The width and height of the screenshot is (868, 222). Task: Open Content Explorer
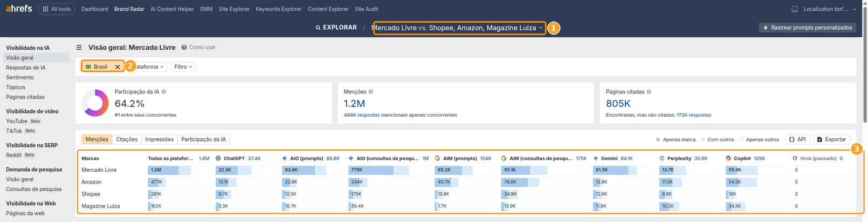point(328,9)
